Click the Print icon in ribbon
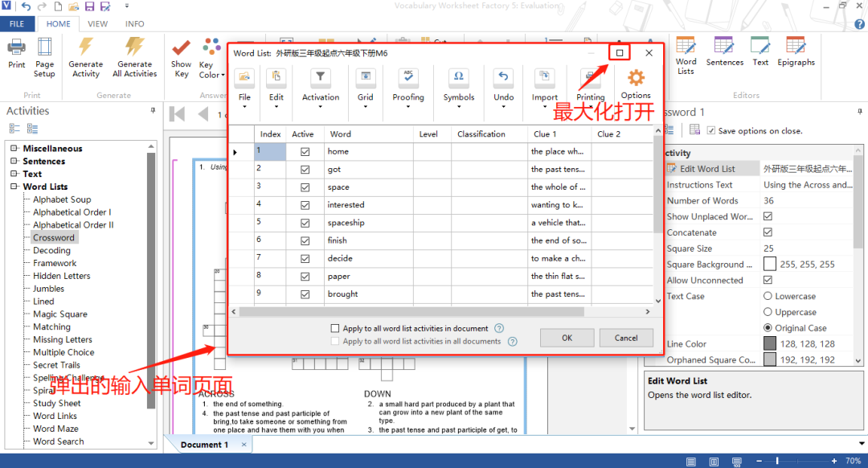This screenshot has width=868, height=468. (17, 47)
